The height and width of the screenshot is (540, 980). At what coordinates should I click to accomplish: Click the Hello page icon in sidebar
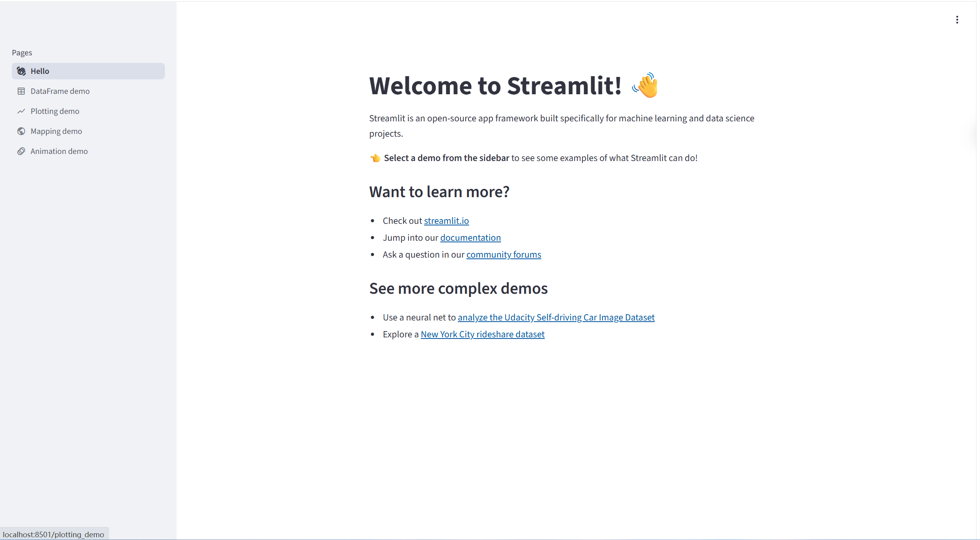point(21,71)
